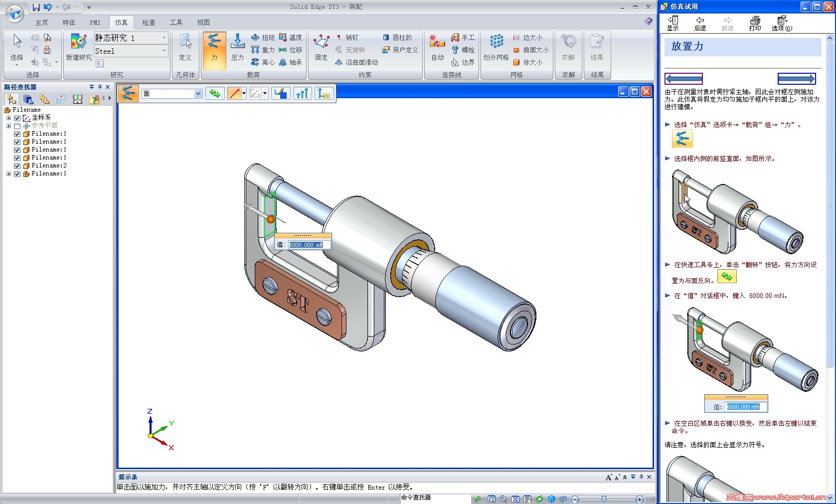This screenshot has width=836, height=504.
Task: Click the tutorial previous page arrow button
Action: coord(683,79)
